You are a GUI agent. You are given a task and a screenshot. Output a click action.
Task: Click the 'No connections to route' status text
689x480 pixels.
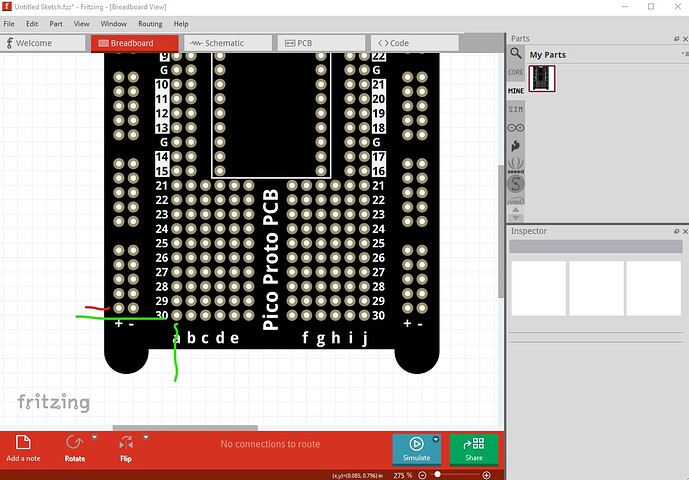coord(270,444)
